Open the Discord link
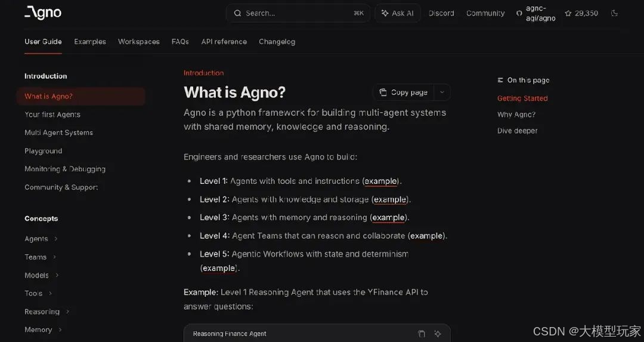Screen dimensions: 644x342 tap(441, 13)
